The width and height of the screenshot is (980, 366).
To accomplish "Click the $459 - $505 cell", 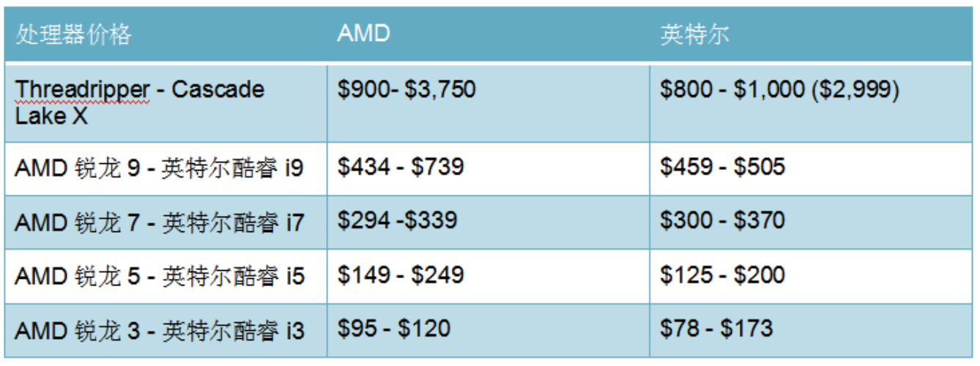I will pyautogui.click(x=812, y=168).
